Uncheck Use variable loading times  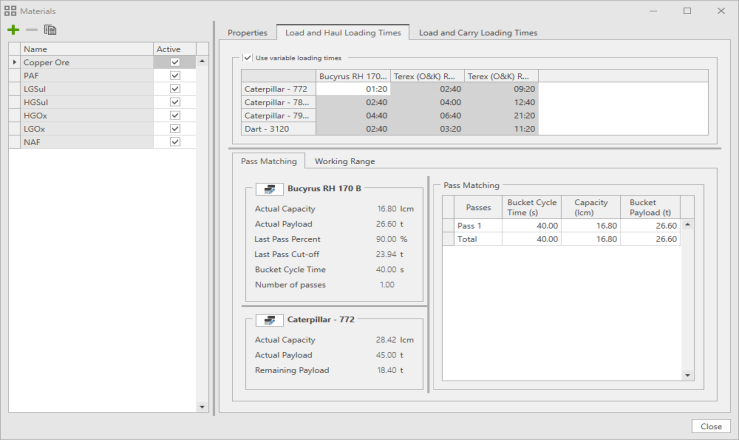(247, 57)
